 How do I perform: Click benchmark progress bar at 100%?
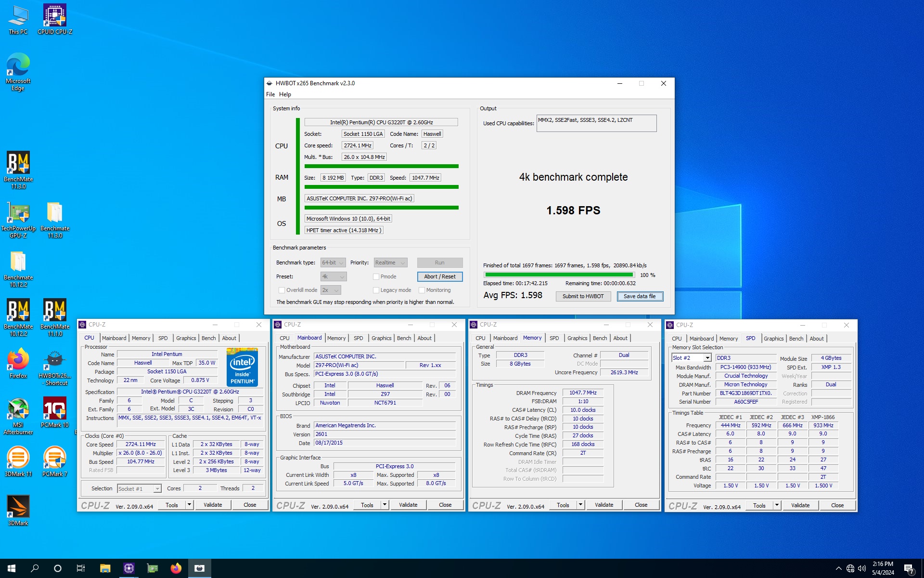pyautogui.click(x=559, y=275)
